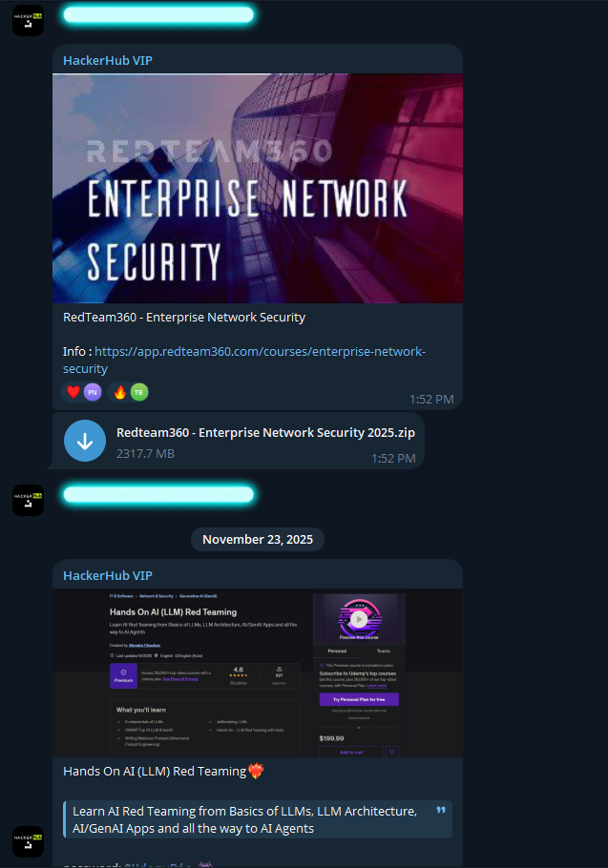Open the app.redteam360.com course link
Viewport: 608px width, 868px height.
click(244, 352)
